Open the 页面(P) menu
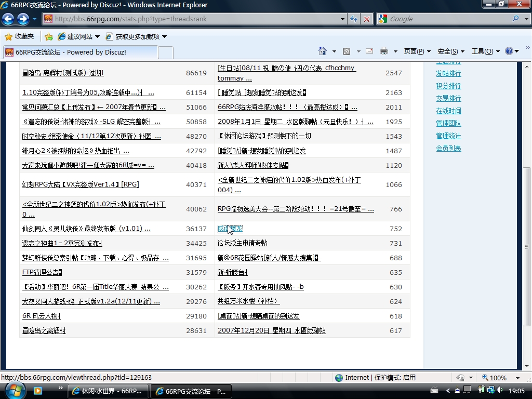Screen dimensions: 532x399 [417, 51]
